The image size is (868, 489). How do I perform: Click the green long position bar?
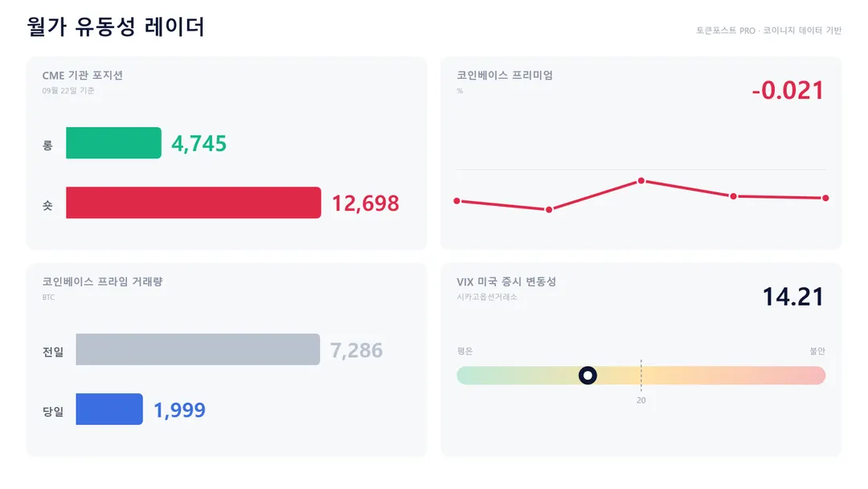[x=113, y=143]
